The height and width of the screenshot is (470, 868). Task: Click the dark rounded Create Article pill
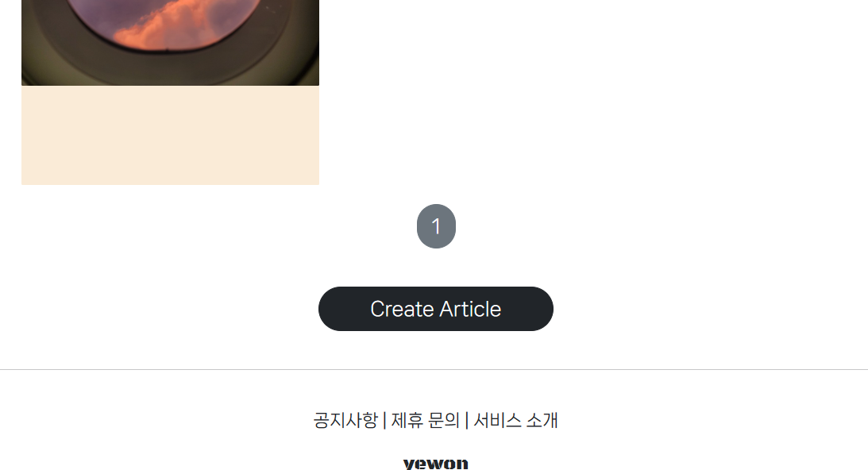click(x=436, y=309)
